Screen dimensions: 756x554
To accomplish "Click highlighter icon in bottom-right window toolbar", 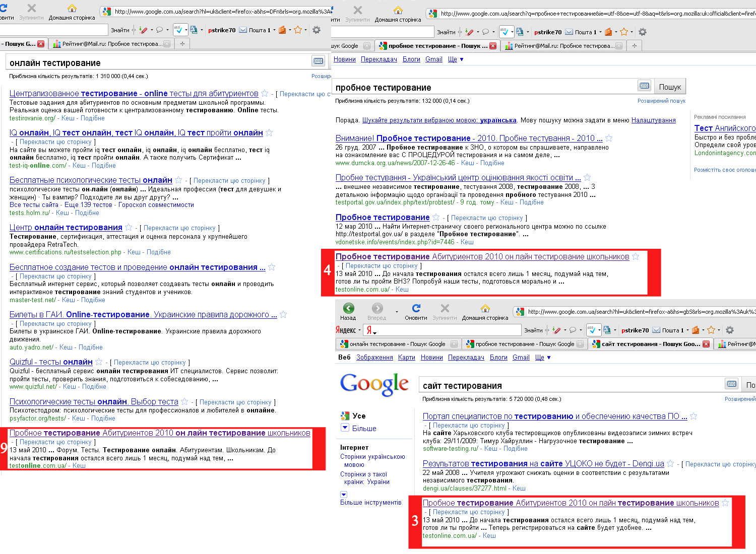I will (556, 330).
